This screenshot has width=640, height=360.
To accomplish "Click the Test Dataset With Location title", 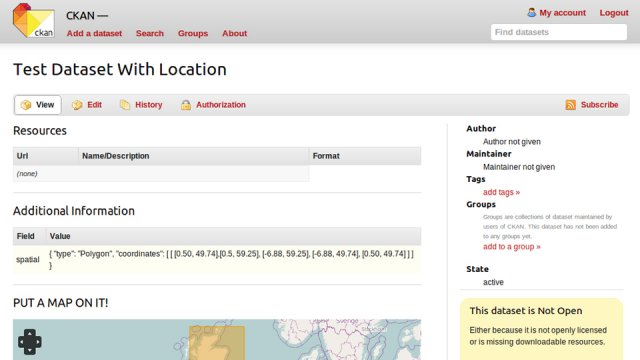I will pyautogui.click(x=120, y=69).
